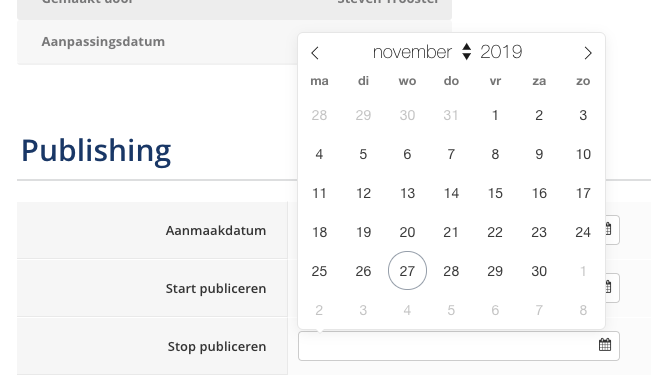Choose 4 november on Monday column
The image size is (651, 390).
click(319, 154)
